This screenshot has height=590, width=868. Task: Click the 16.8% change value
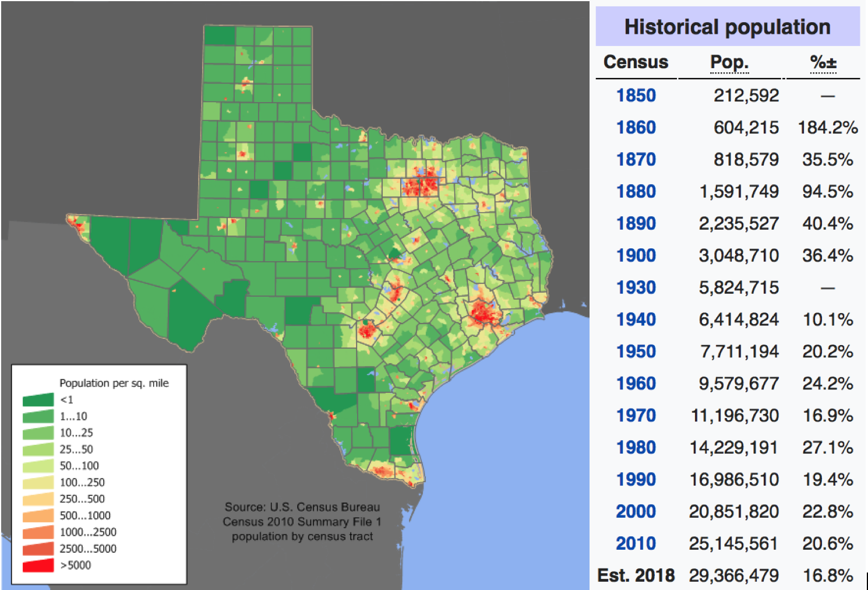(x=828, y=577)
